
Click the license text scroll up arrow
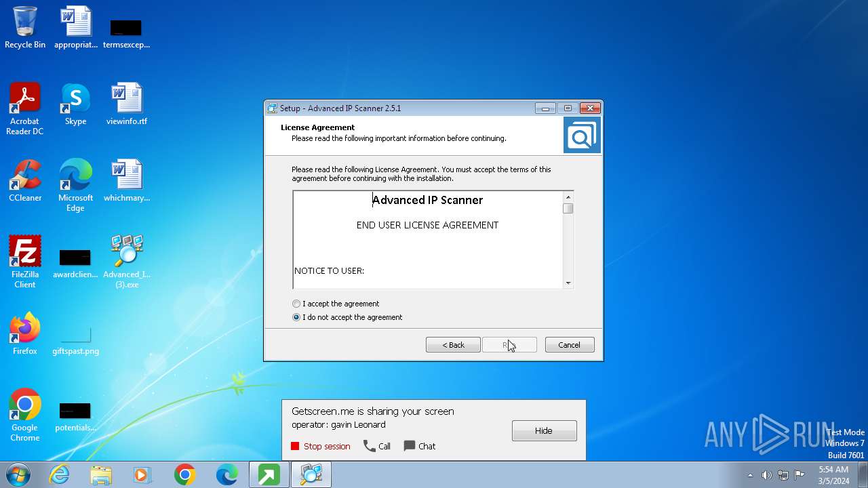(568, 197)
